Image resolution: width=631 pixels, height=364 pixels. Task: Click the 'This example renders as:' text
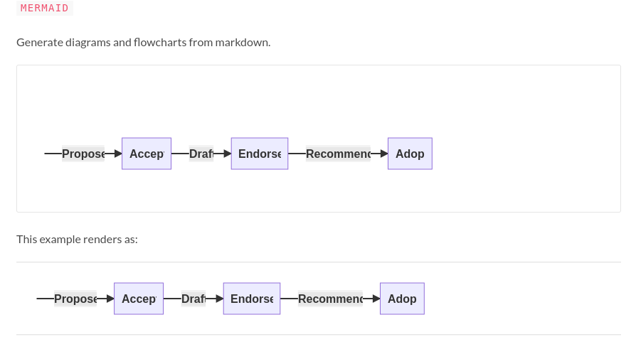click(77, 239)
